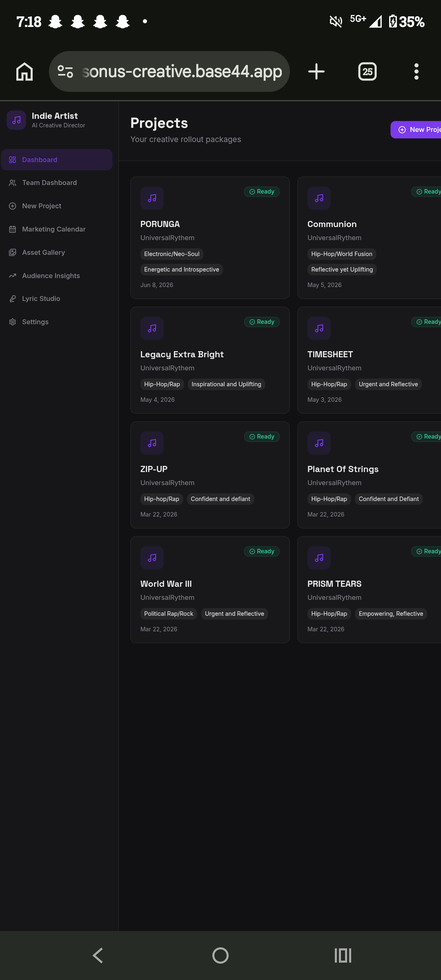Open the World War III project title
This screenshot has width=441, height=980.
click(166, 584)
